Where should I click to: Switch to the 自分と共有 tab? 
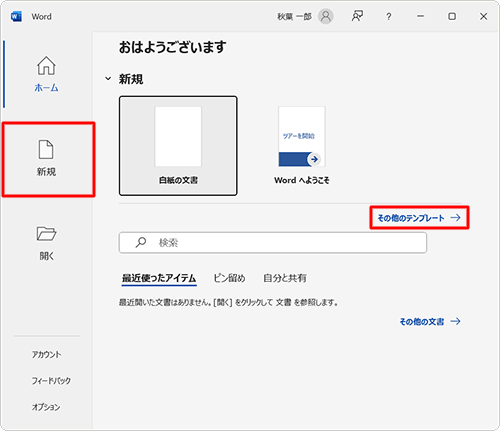click(x=285, y=278)
